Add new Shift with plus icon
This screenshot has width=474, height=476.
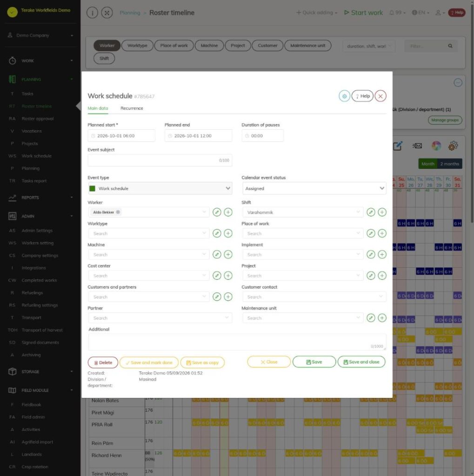tap(382, 212)
